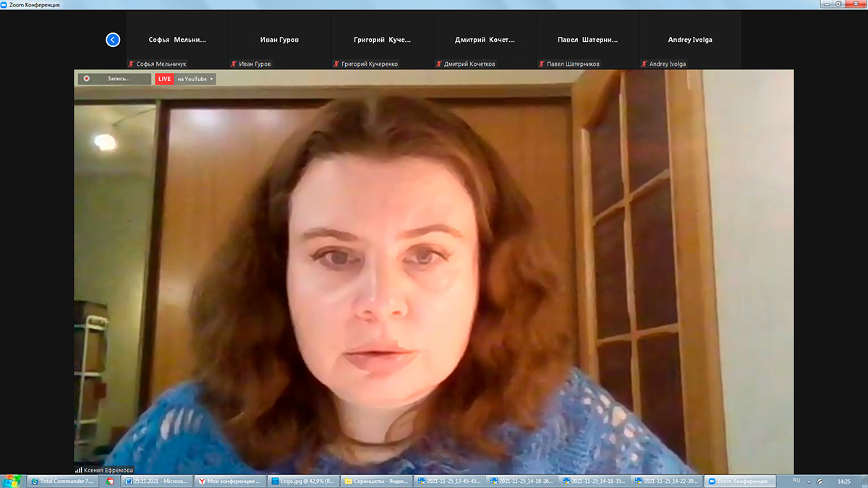Switch to Total Commander in taskbar
This screenshot has height=488, width=868.
64,481
